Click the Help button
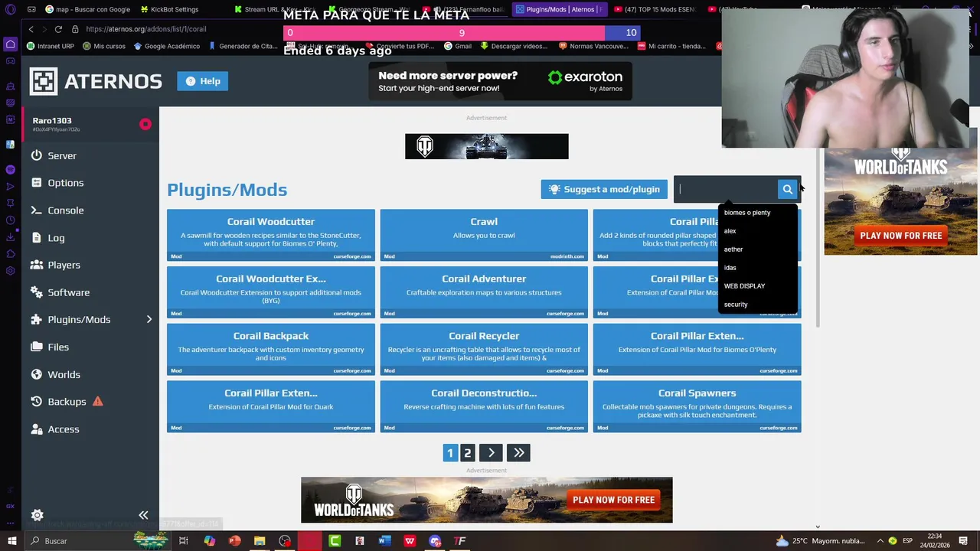980x551 pixels. 202,81
